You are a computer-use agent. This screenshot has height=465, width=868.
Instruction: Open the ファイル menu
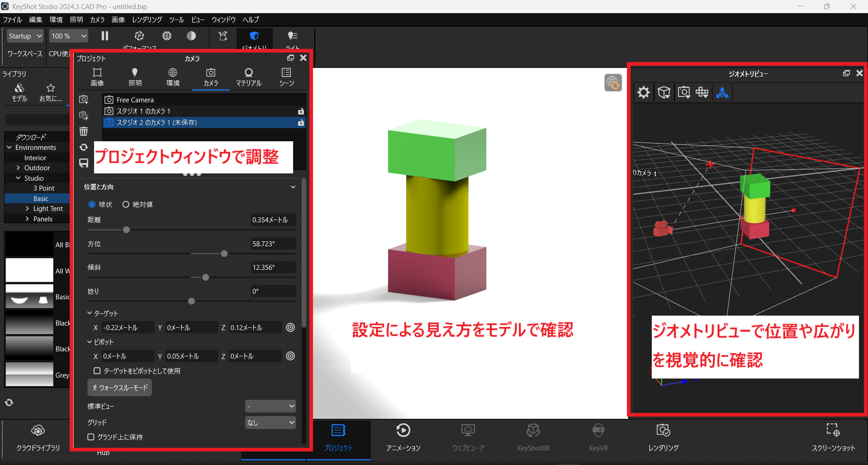[x=13, y=19]
